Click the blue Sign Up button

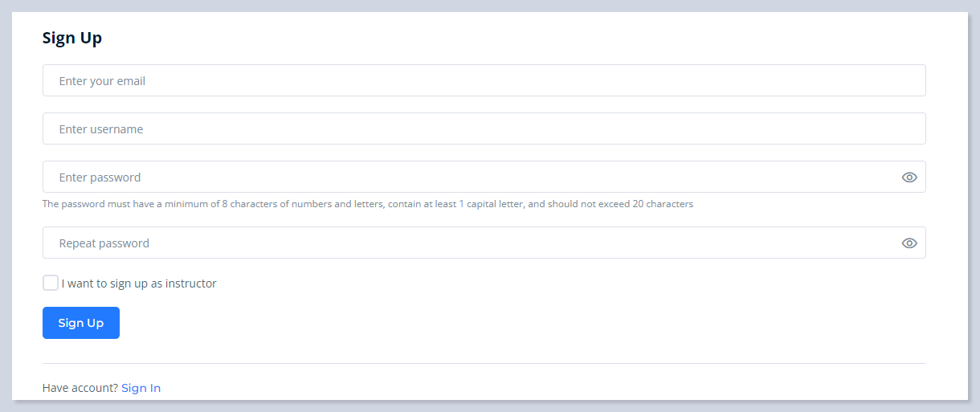pos(81,323)
